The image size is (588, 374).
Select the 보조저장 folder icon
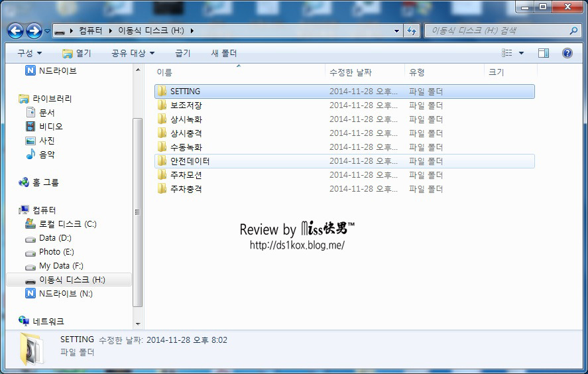pos(162,105)
